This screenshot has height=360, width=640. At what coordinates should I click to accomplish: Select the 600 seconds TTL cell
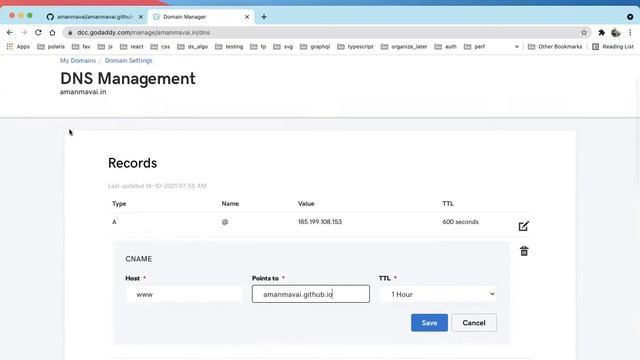pos(460,222)
